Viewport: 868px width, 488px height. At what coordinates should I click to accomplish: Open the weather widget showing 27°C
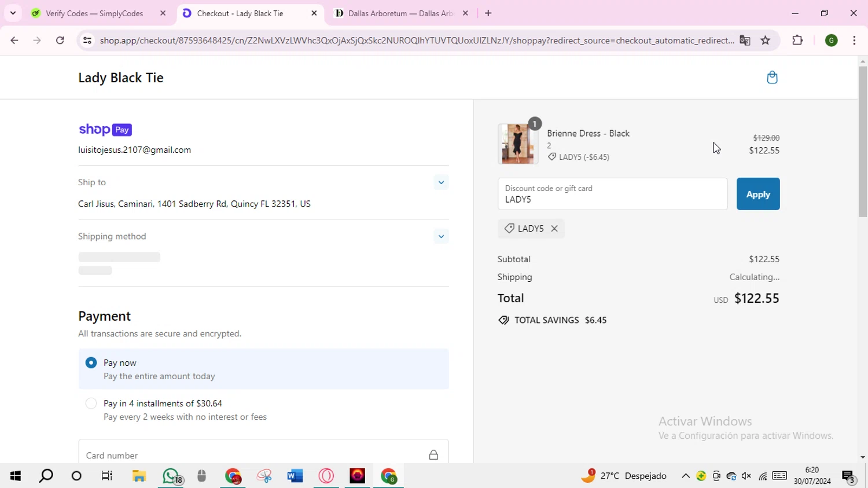coord(624,476)
